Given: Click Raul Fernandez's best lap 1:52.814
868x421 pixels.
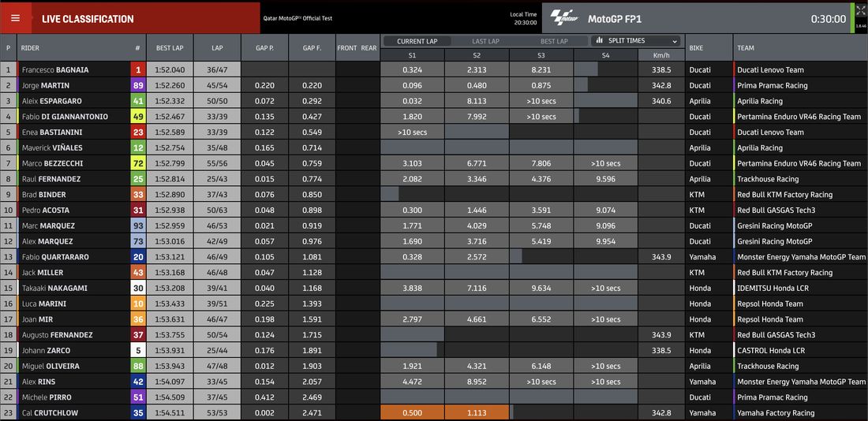Looking at the screenshot, I should pyautogui.click(x=170, y=179).
